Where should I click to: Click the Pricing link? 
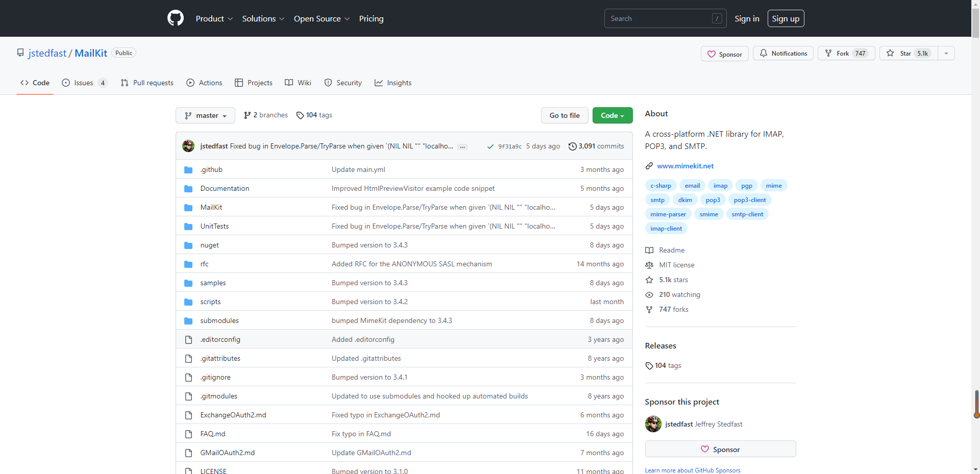pos(371,18)
